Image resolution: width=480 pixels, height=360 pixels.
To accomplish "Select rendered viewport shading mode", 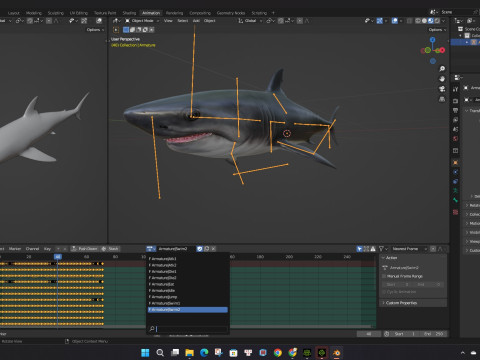I will 437,21.
